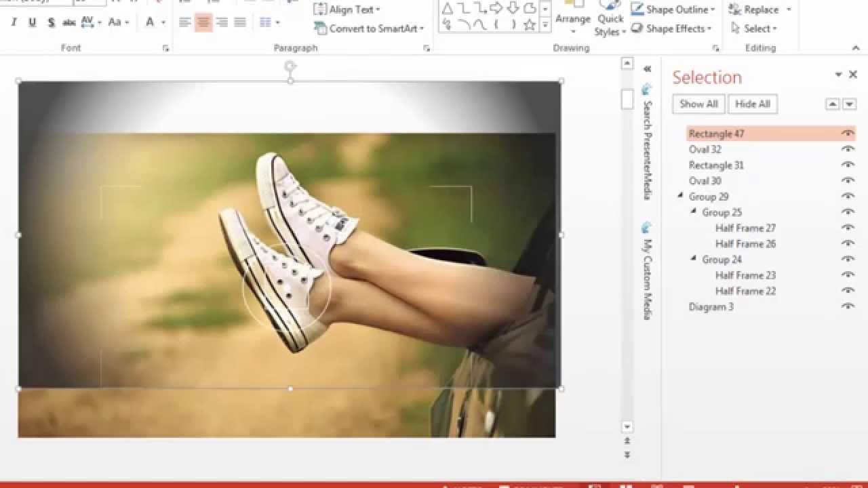Toggle visibility of Oval 30
Viewport: 868px width, 488px height.
pos(848,180)
